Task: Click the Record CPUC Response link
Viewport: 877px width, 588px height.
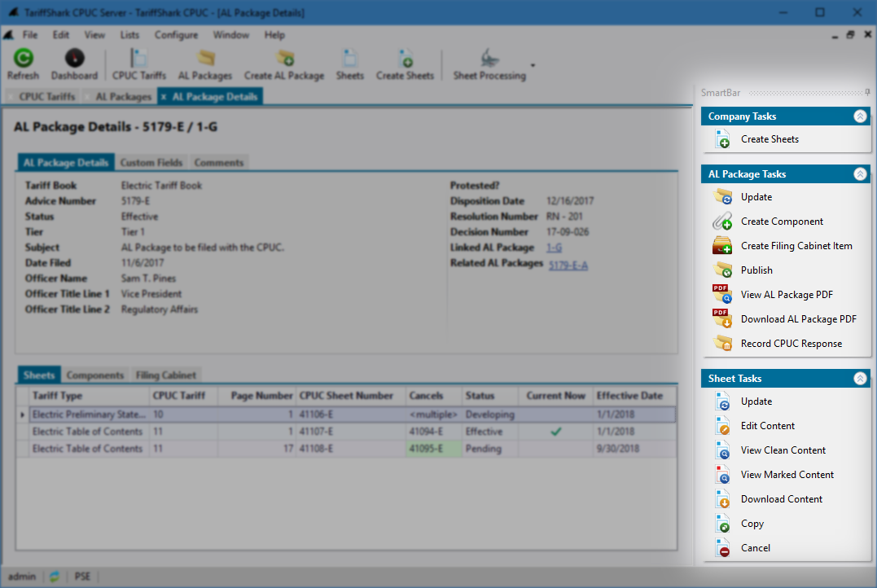Action: (x=791, y=344)
